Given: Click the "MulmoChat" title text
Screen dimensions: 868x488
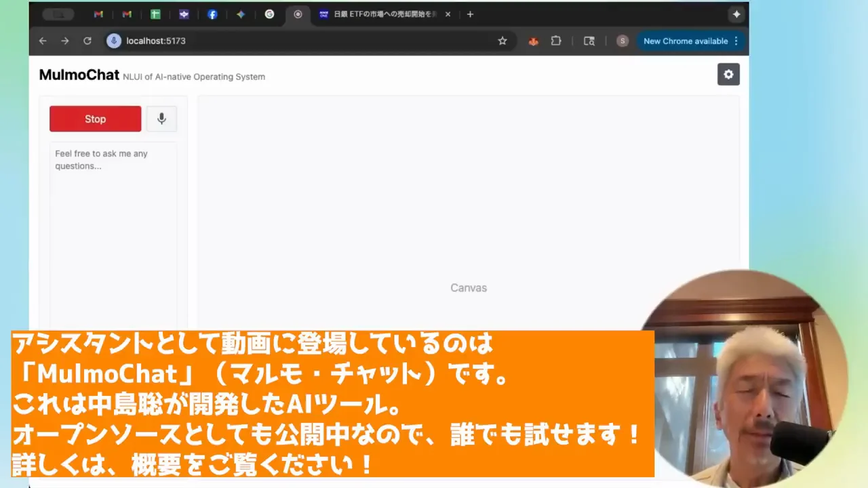Looking at the screenshot, I should (x=79, y=75).
